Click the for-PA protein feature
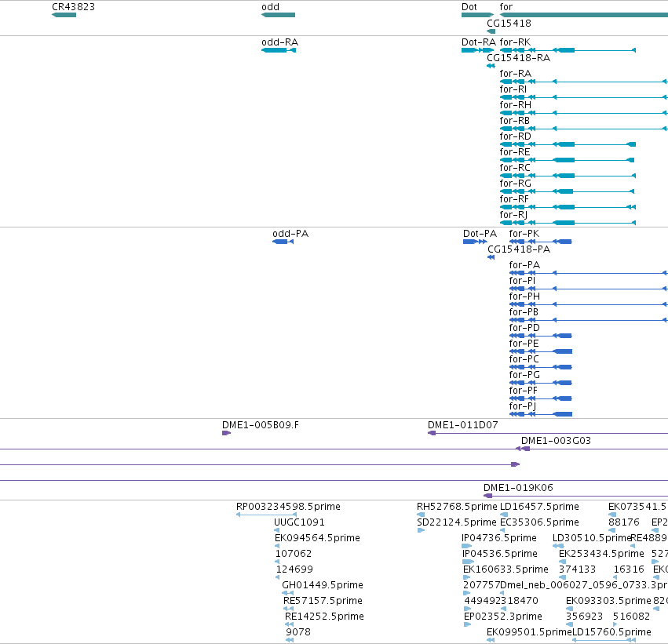 (589, 273)
